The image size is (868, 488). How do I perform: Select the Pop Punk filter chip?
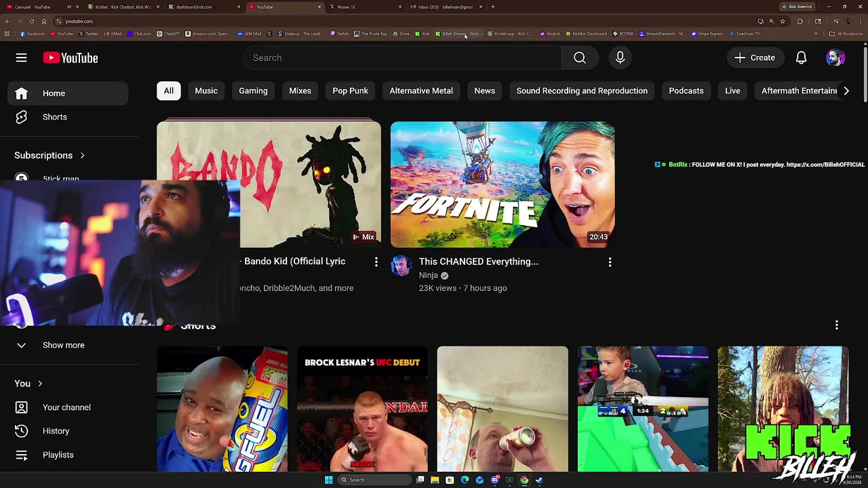[x=351, y=91]
